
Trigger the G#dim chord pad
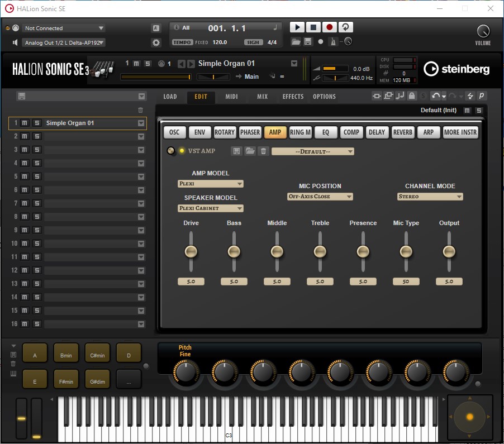pyautogui.click(x=97, y=379)
